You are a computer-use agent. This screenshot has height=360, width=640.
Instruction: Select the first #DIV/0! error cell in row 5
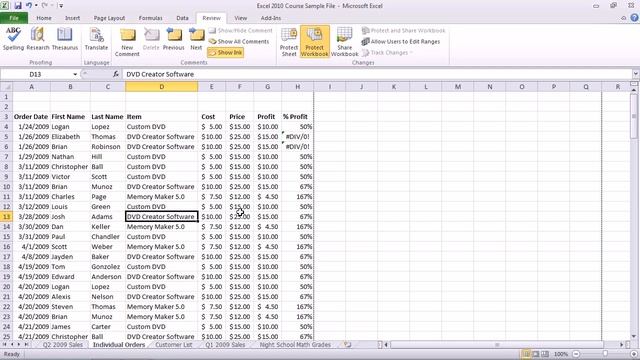(298, 137)
